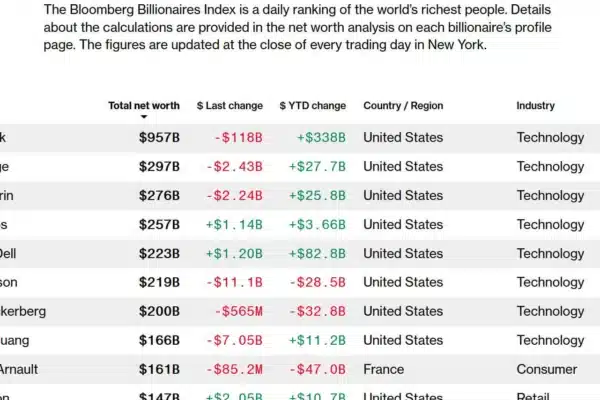
Task: Open the row with $297B net worth
Action: tap(300, 167)
